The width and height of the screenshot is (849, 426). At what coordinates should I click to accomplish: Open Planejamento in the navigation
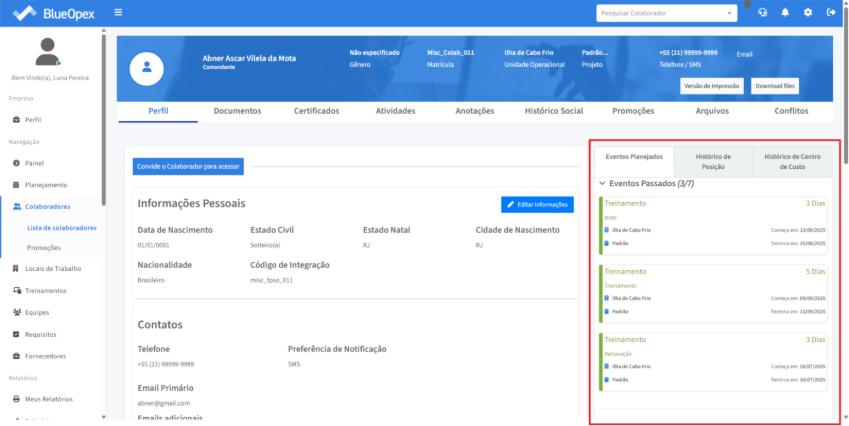coord(46,185)
